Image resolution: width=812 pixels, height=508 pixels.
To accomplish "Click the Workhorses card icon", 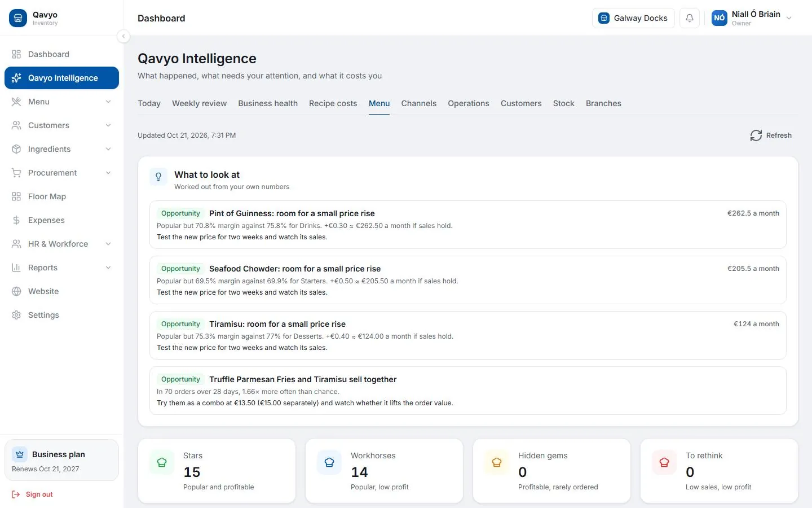I will click(329, 462).
